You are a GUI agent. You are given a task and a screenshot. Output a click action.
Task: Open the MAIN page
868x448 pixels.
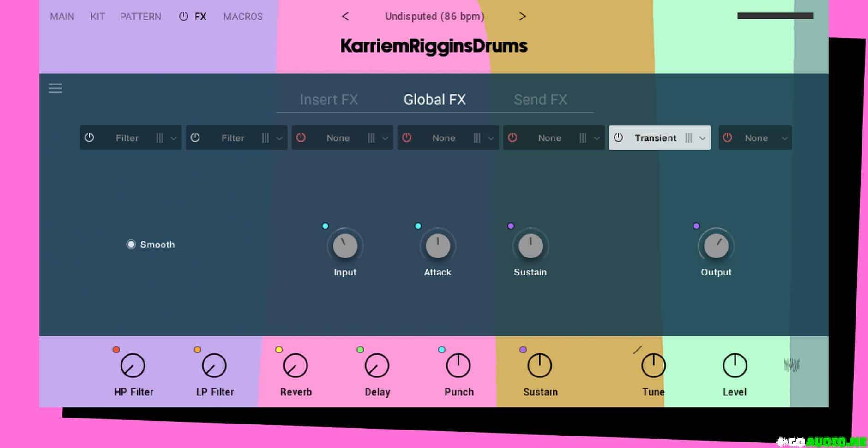pyautogui.click(x=62, y=17)
